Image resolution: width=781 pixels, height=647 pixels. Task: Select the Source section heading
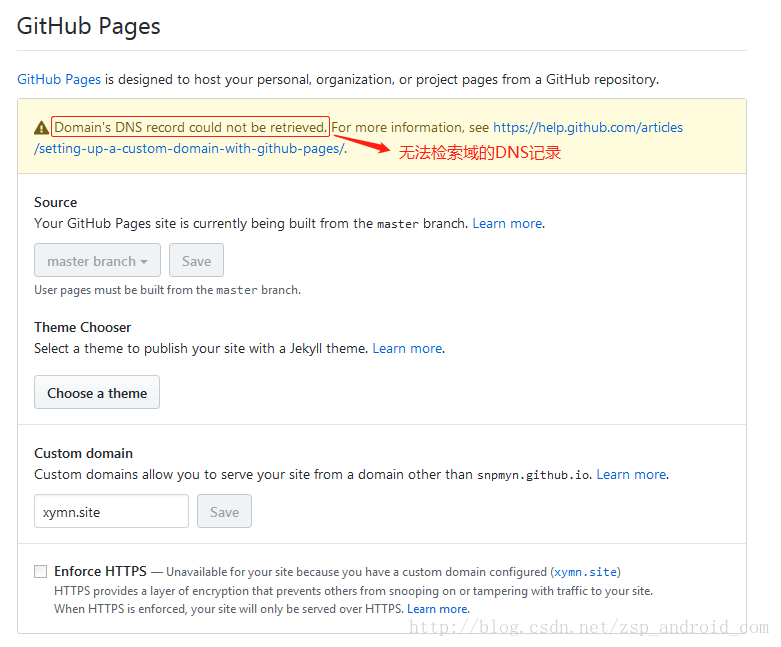tap(55, 202)
